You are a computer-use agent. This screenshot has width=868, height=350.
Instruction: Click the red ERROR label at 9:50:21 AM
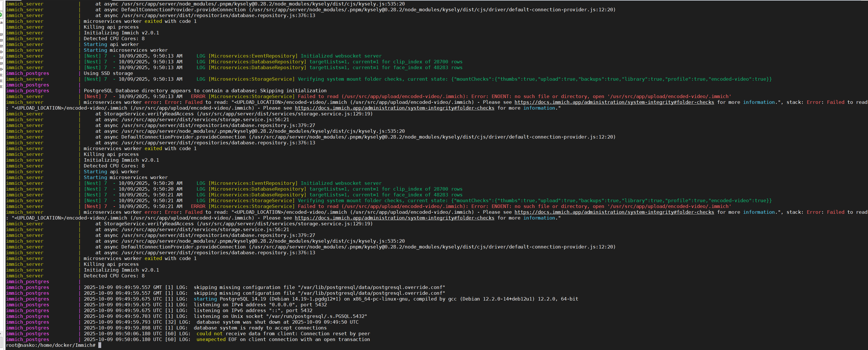[198, 206]
